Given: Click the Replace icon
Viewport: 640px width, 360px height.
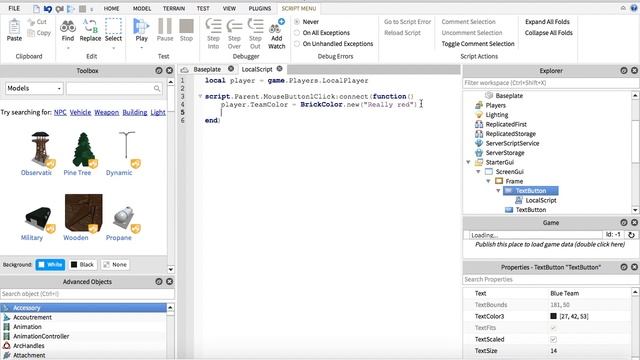Looking at the screenshot, I should (x=90, y=26).
